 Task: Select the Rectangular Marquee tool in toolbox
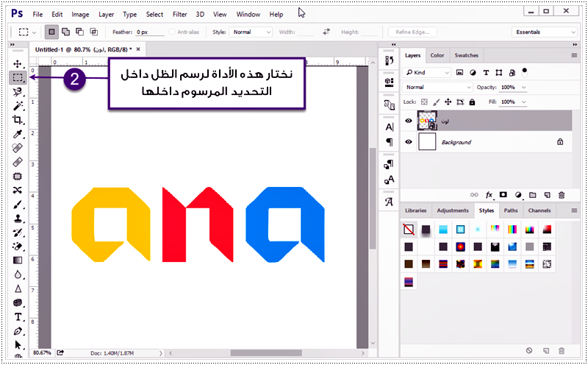coord(18,78)
